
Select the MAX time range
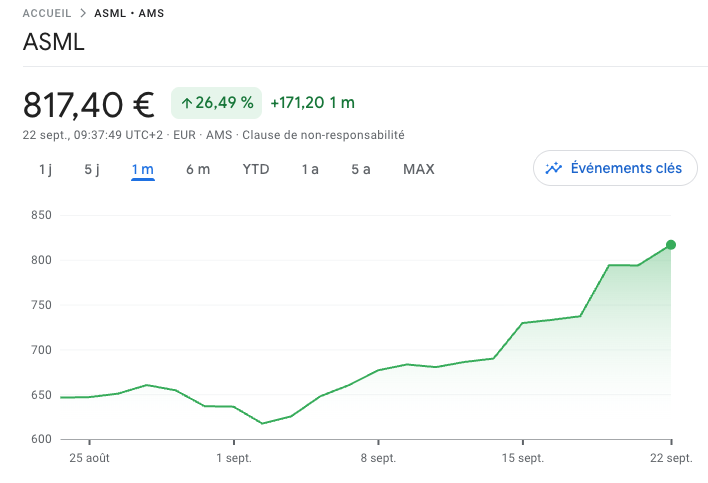[419, 169]
